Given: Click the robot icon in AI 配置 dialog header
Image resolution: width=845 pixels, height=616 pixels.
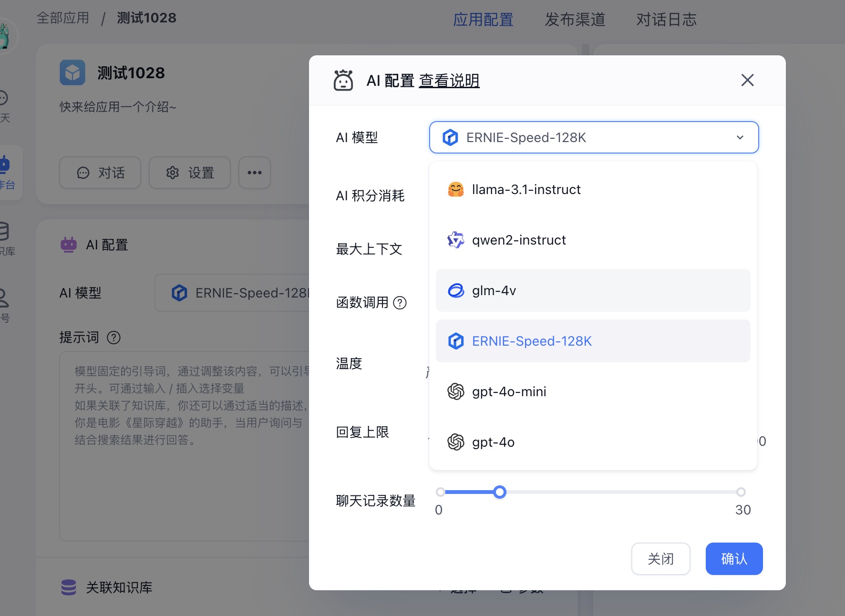Looking at the screenshot, I should pyautogui.click(x=343, y=80).
